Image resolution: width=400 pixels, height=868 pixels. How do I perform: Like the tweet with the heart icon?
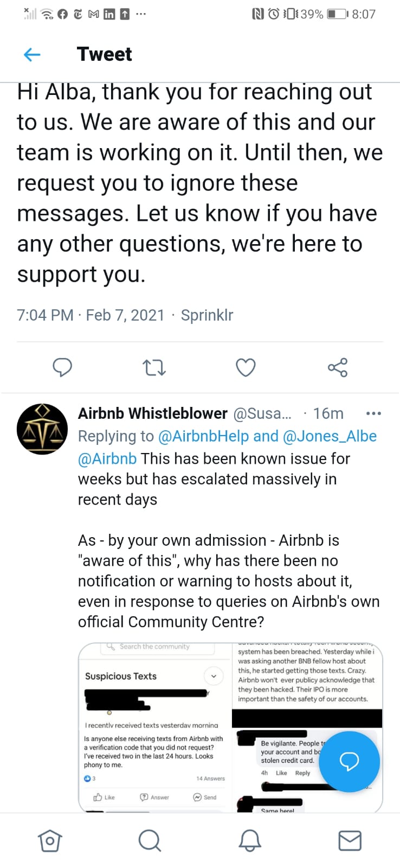coord(246,368)
